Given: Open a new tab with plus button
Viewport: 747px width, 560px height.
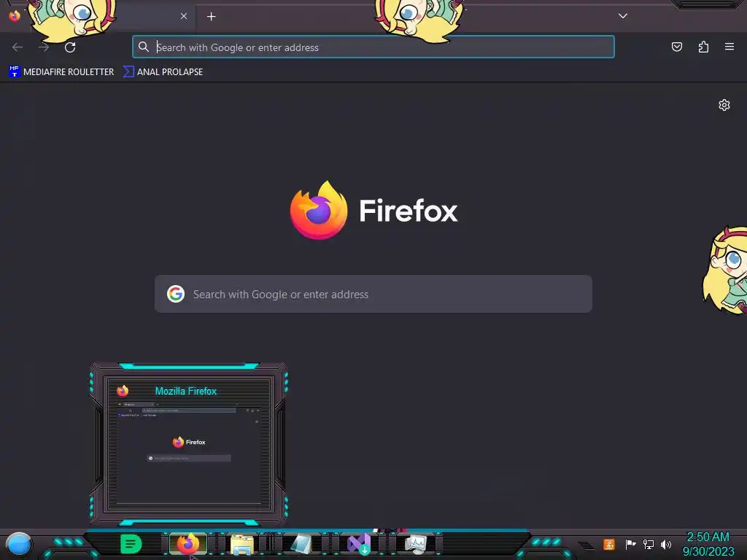Looking at the screenshot, I should (x=211, y=17).
